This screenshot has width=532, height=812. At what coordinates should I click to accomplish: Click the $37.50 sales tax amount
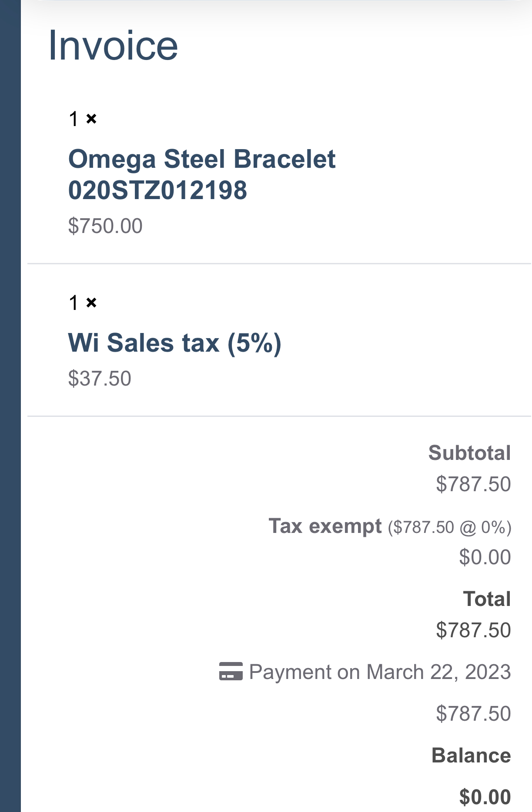click(x=100, y=378)
